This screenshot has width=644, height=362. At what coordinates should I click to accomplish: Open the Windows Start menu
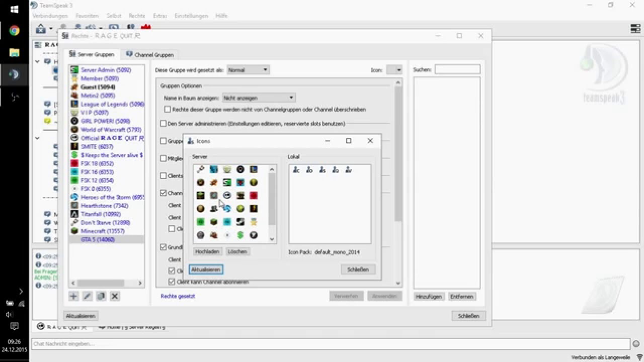pyautogui.click(x=14, y=9)
